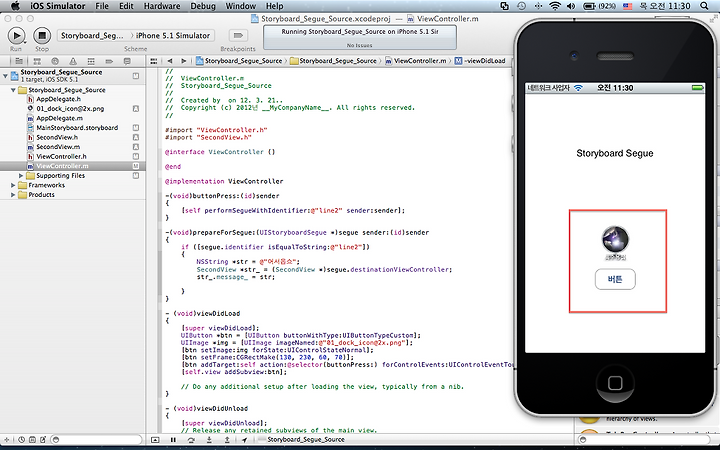The image size is (720, 450).
Task: Show the Symbol navigator
Action: pyautogui.click(x=37, y=61)
